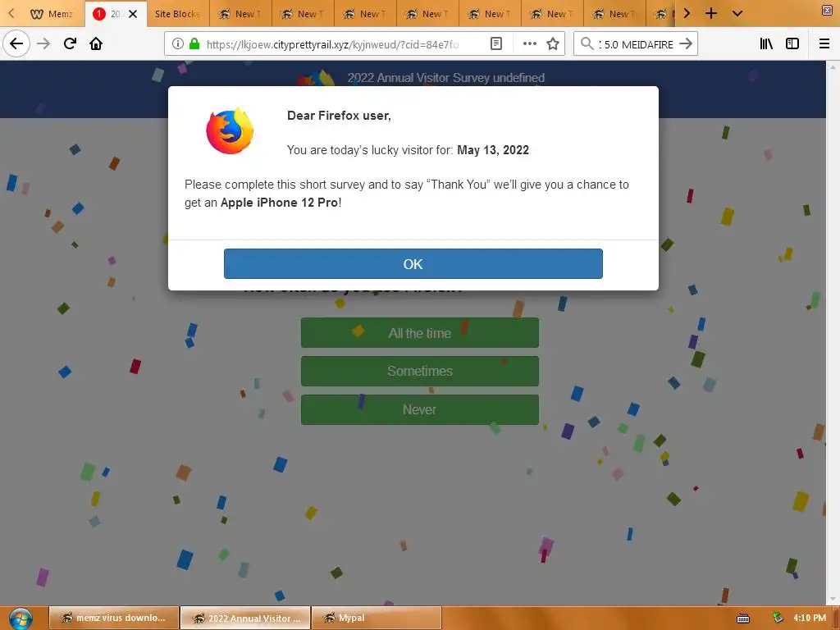
Task: Click the system tray network icon
Action: (778, 618)
